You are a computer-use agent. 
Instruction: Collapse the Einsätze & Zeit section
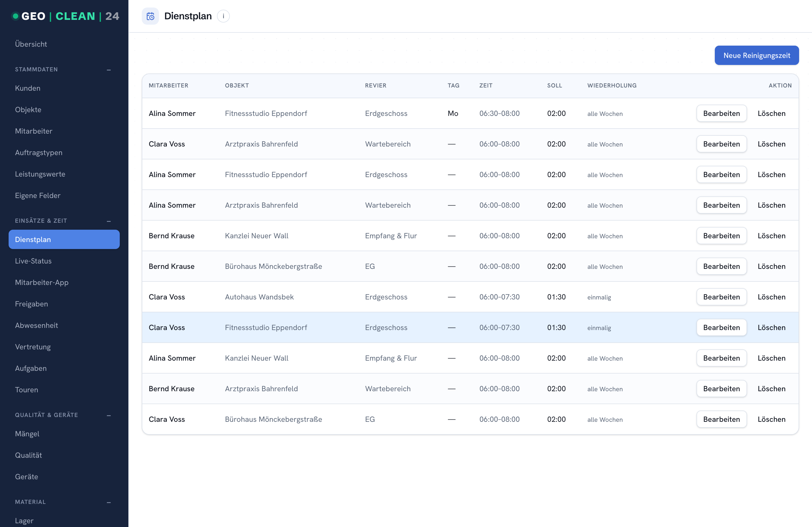pyautogui.click(x=108, y=221)
